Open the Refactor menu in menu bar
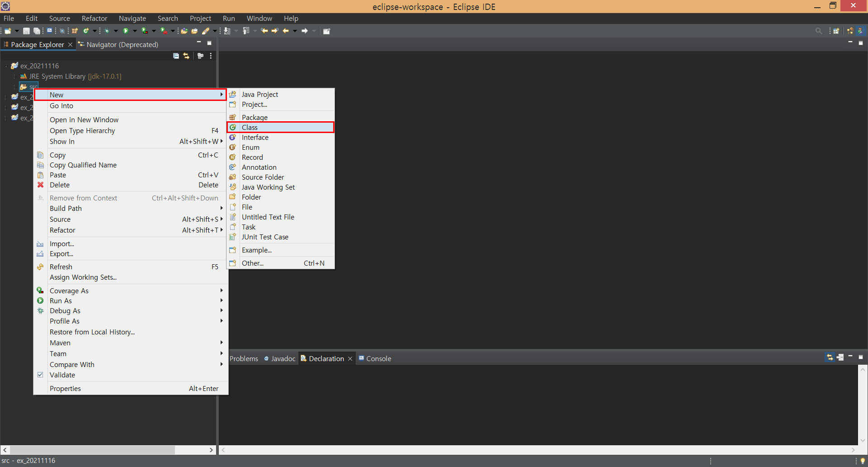This screenshot has width=868, height=467. click(94, 19)
